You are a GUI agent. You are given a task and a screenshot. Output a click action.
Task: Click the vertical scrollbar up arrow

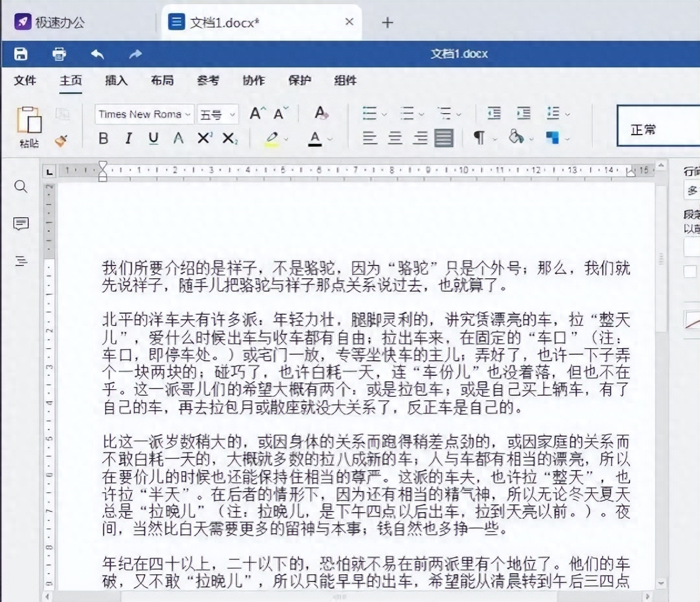tap(661, 166)
